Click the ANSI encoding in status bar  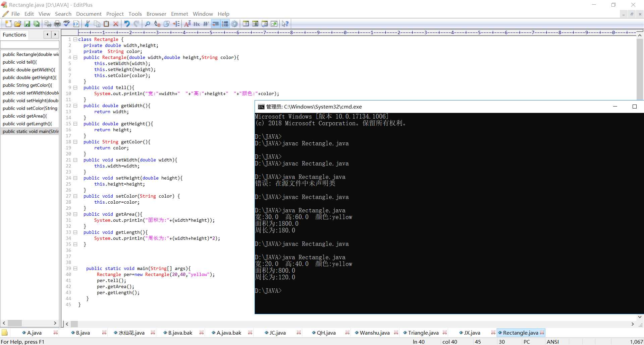point(553,342)
